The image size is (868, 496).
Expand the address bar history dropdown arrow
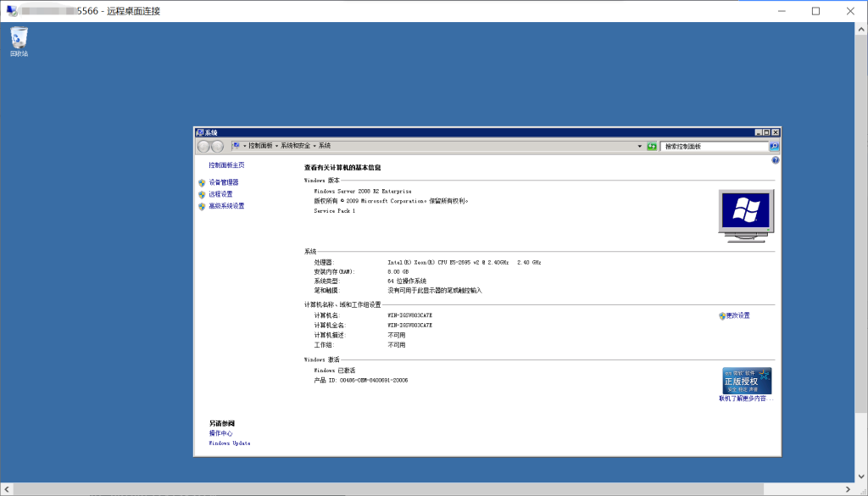640,146
